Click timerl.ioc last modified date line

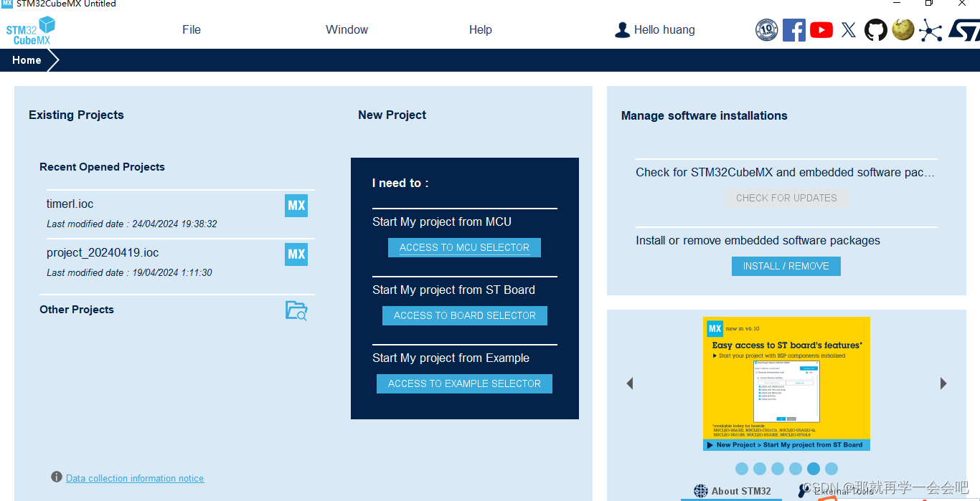(132, 224)
